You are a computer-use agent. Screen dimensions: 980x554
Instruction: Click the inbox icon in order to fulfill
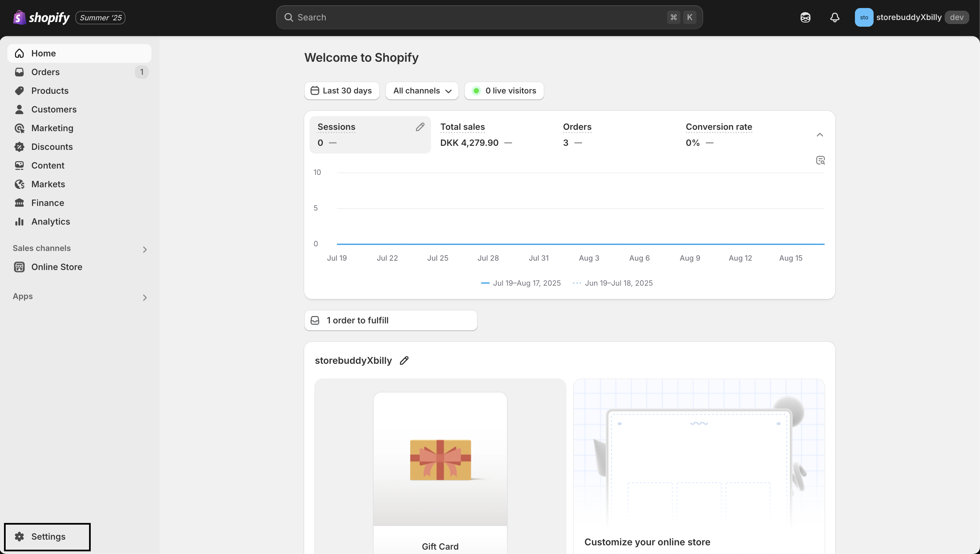pos(315,320)
